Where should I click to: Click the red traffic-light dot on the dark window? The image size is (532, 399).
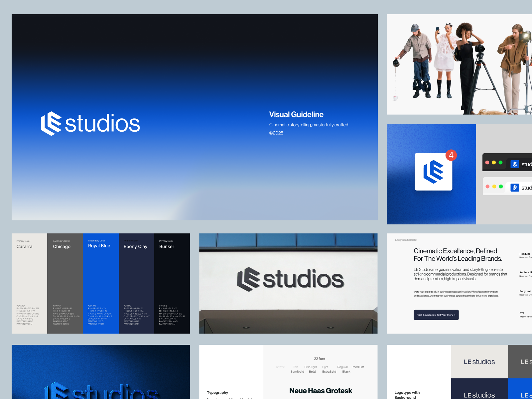point(487,163)
